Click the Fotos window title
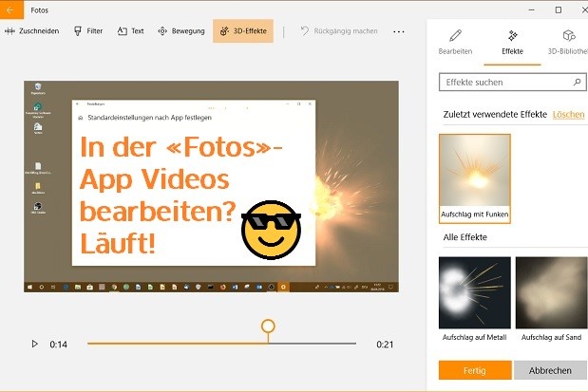This screenshot has height=392, width=588. pos(39,10)
